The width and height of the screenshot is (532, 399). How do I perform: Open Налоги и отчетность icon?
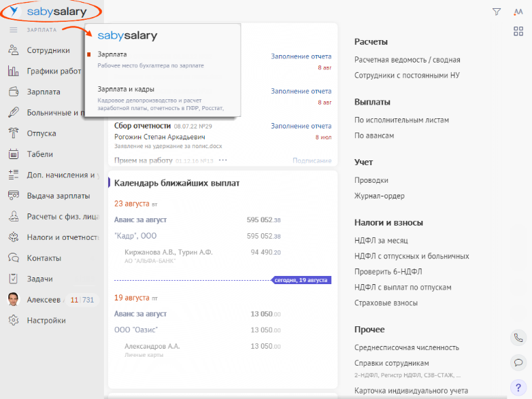click(14, 237)
